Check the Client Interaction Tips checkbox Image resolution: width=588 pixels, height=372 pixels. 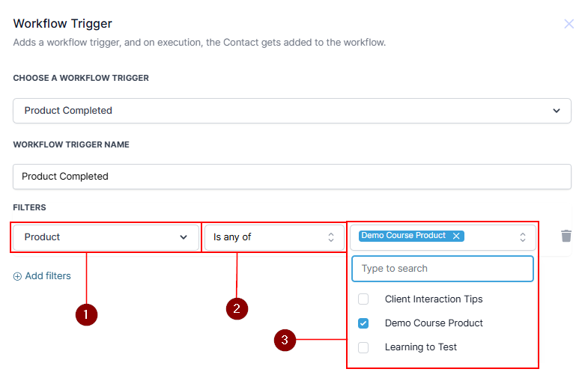(x=363, y=299)
